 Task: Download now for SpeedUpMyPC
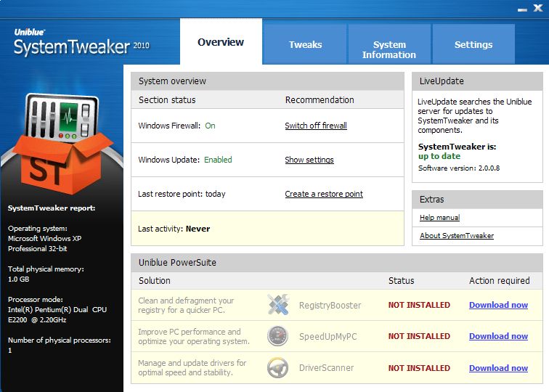(x=498, y=336)
